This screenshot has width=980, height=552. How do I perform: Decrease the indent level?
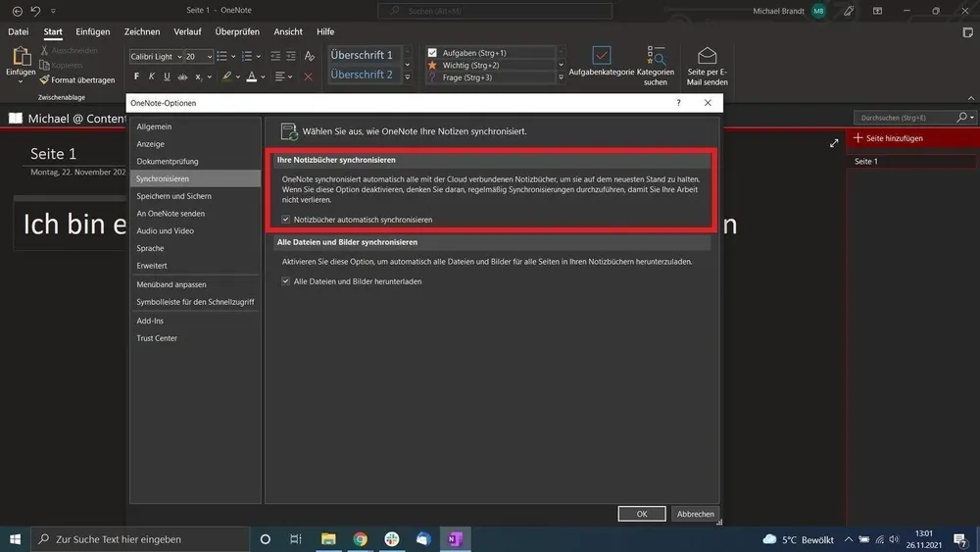point(275,56)
